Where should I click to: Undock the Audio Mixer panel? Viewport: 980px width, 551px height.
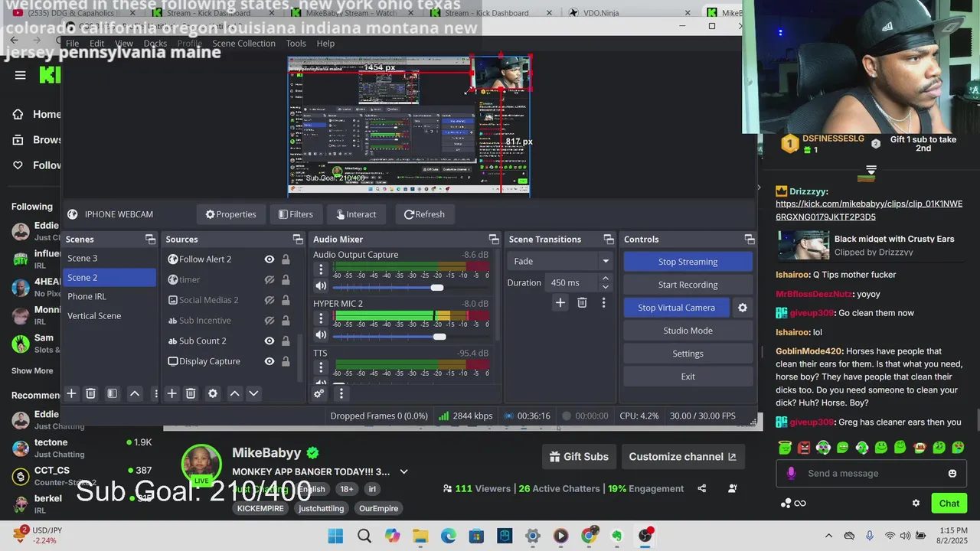click(x=494, y=240)
